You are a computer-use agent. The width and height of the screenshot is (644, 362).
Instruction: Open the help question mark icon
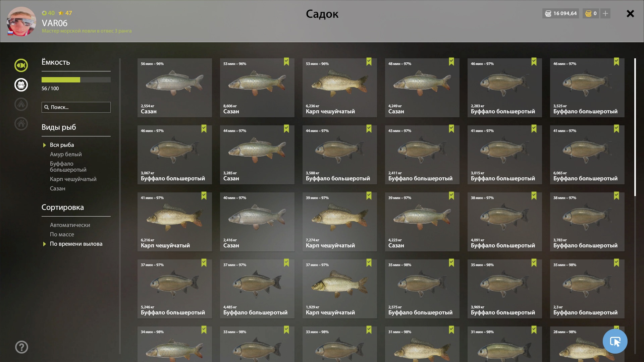(21, 347)
